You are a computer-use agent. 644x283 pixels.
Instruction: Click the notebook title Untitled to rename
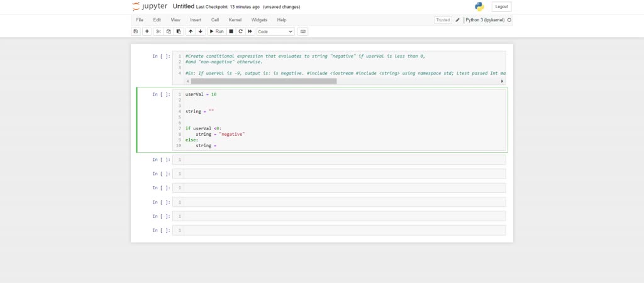click(x=183, y=7)
